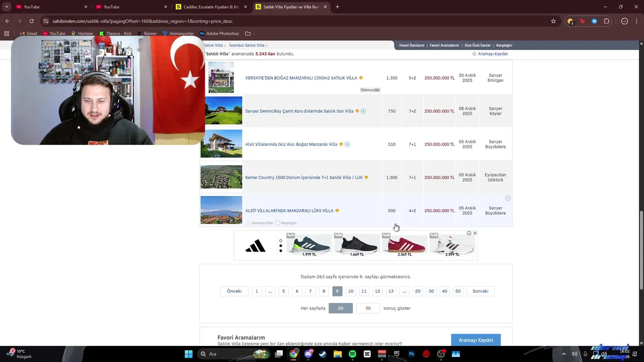The image size is (644, 362).
Task: Open File Explorer from the taskbar
Action: (338, 354)
